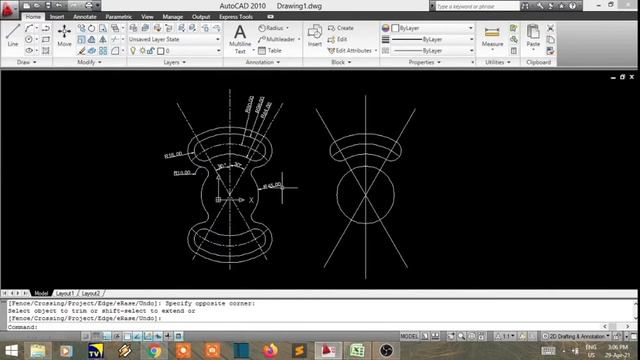Open the Insert ribbon tab
640x360 pixels.
tap(57, 17)
